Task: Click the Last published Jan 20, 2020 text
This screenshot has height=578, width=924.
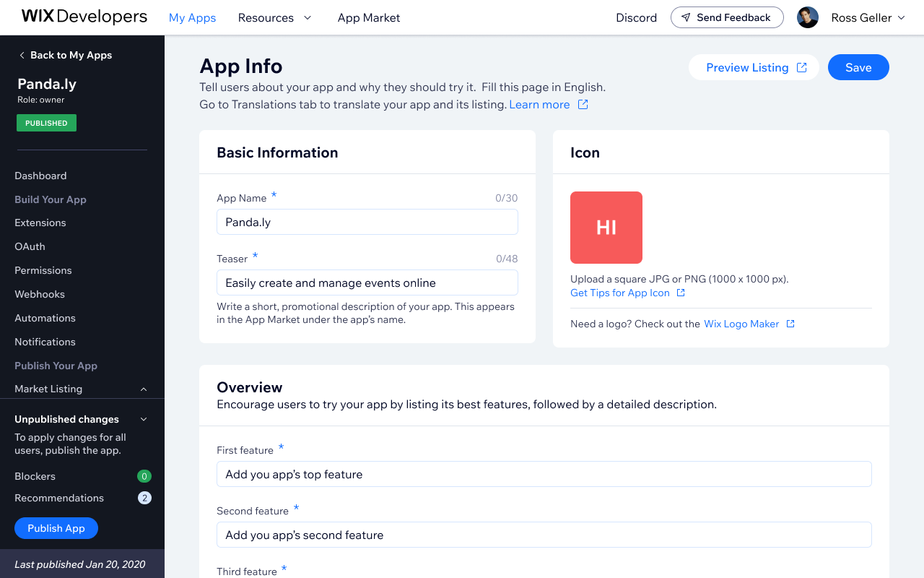Action: pos(79,564)
